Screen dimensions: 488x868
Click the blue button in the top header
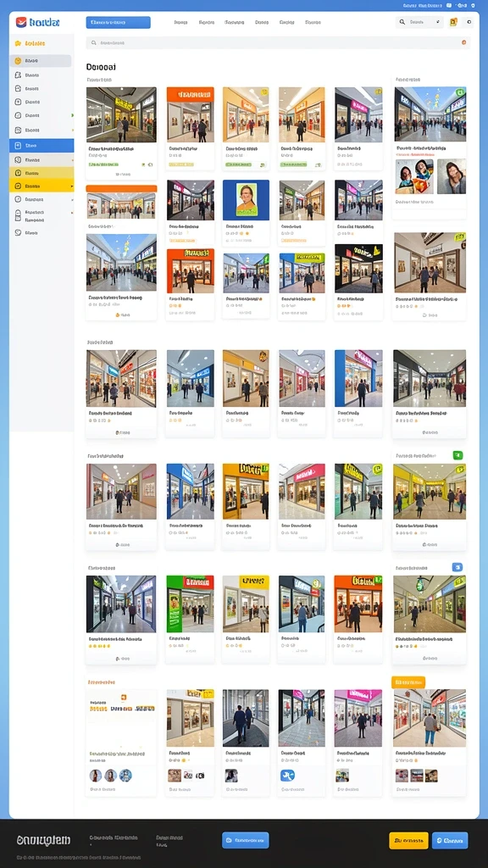(x=118, y=22)
